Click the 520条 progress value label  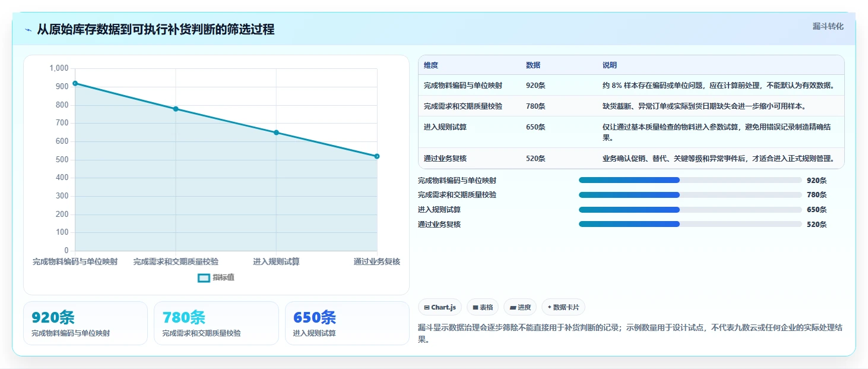(x=816, y=224)
